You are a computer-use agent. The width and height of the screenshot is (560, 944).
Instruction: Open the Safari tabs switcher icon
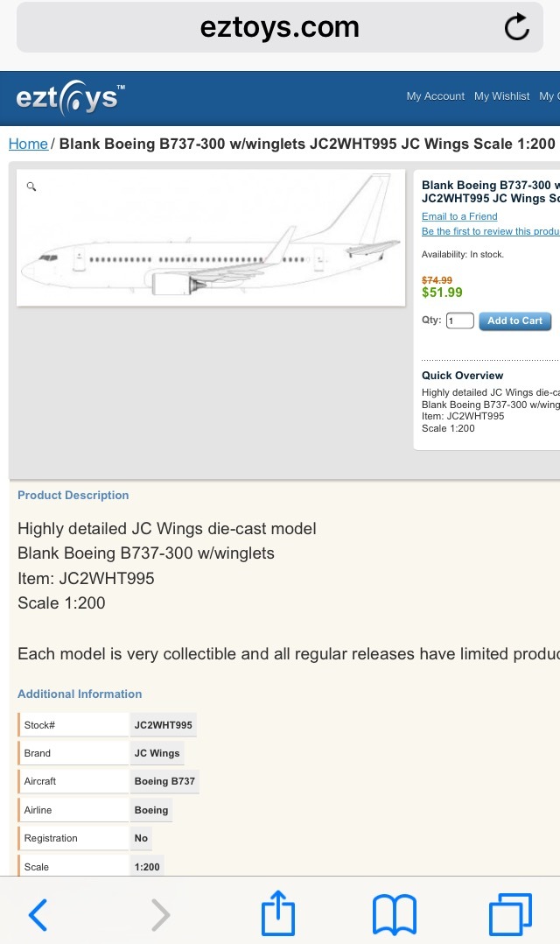click(510, 915)
